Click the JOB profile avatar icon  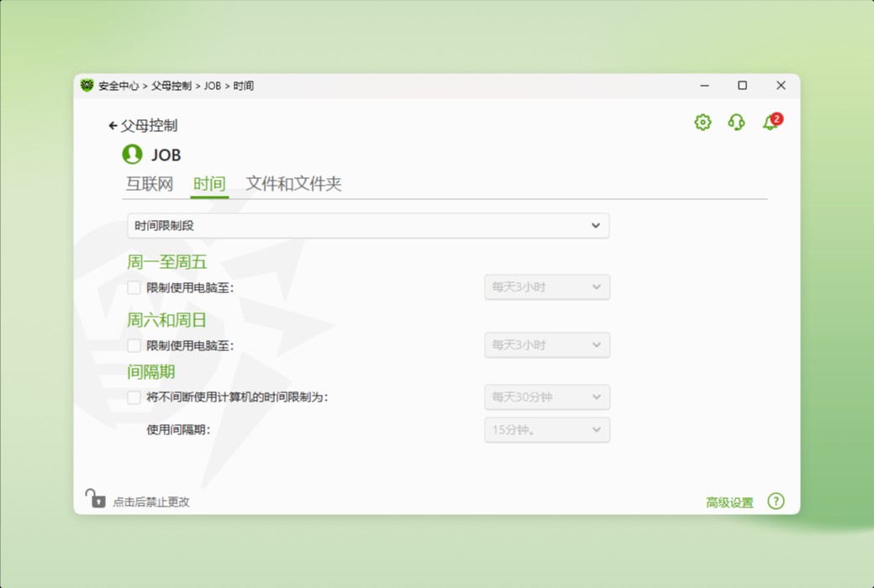coord(131,155)
